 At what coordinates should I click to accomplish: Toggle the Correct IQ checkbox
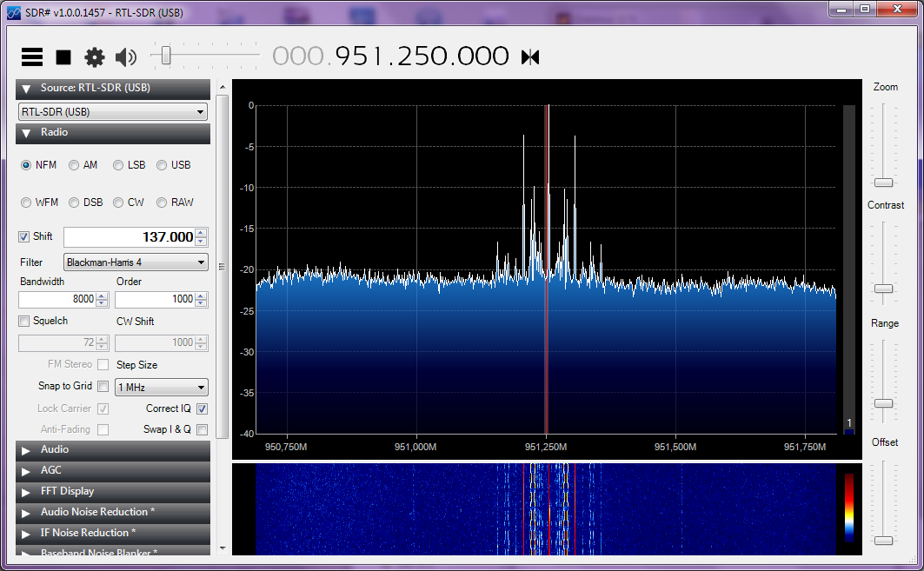tap(203, 408)
